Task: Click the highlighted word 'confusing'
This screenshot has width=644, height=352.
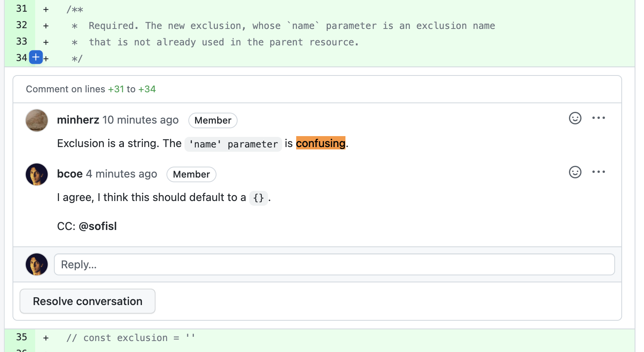Action: coord(320,143)
